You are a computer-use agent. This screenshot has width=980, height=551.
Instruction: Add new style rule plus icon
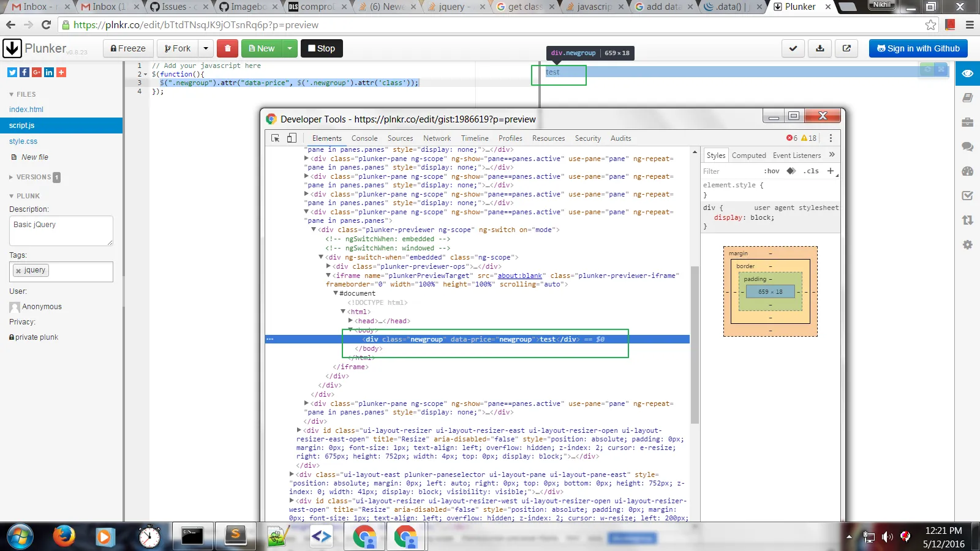[x=831, y=171]
